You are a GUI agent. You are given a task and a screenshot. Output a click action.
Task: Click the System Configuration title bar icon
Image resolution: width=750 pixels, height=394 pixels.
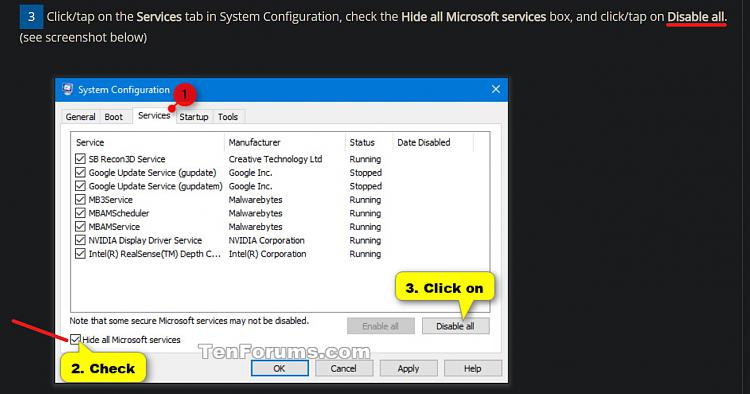coord(68,89)
